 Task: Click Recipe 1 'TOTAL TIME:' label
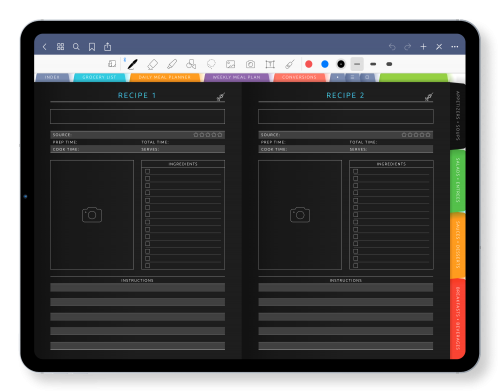click(x=155, y=142)
